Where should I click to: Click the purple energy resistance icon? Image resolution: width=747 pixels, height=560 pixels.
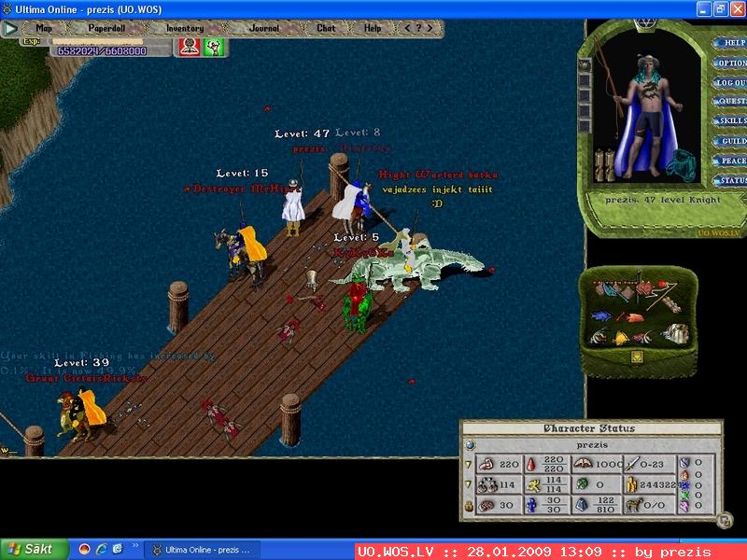point(684,507)
